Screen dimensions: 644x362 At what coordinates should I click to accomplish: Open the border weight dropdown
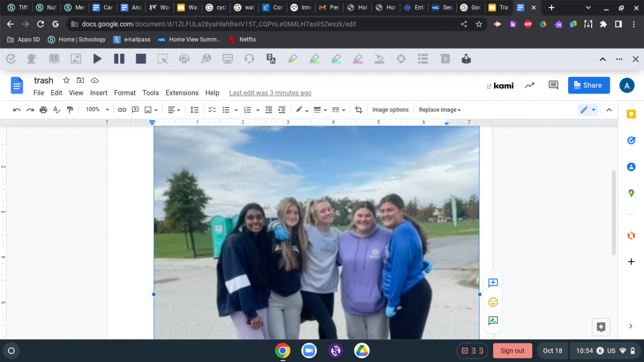[x=320, y=110]
